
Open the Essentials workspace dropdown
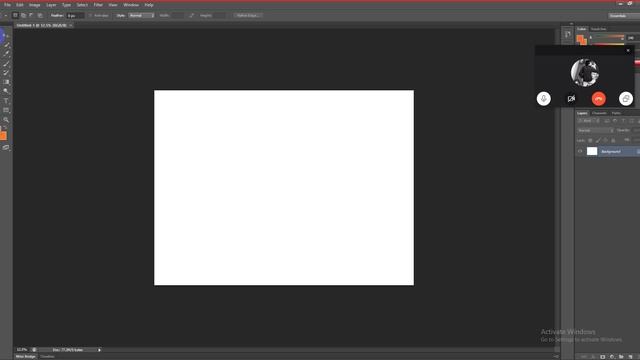(x=624, y=16)
